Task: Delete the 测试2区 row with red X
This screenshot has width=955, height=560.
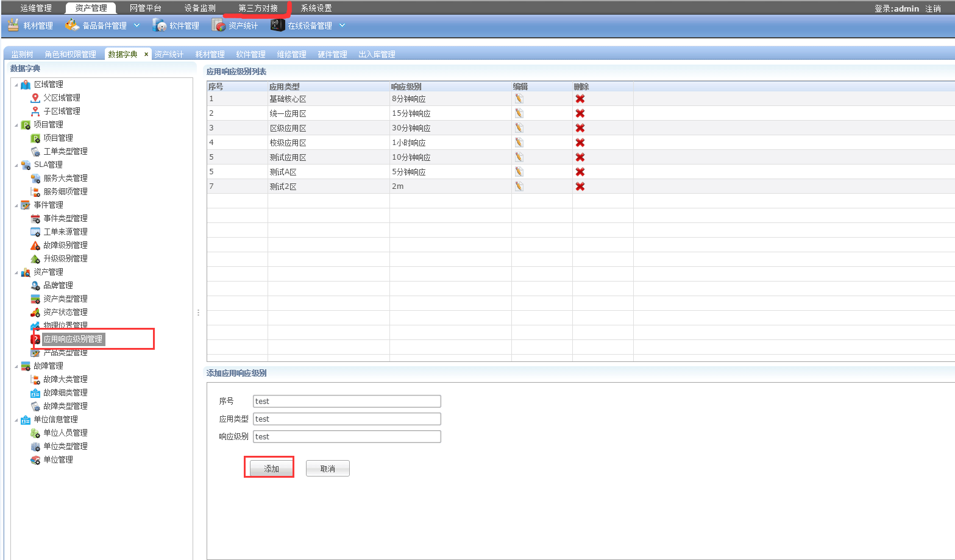Action: coord(580,186)
